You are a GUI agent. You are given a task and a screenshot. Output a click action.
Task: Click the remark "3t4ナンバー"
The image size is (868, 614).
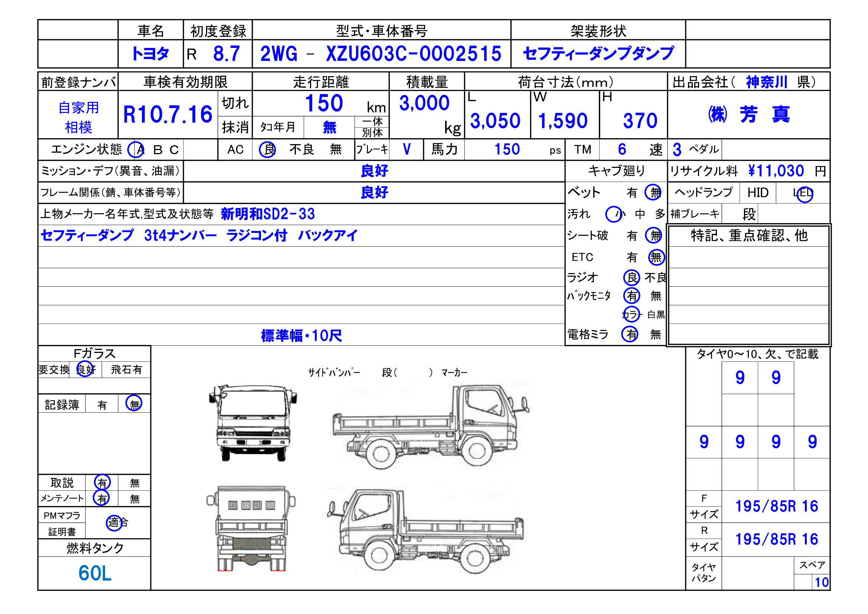[x=180, y=235]
